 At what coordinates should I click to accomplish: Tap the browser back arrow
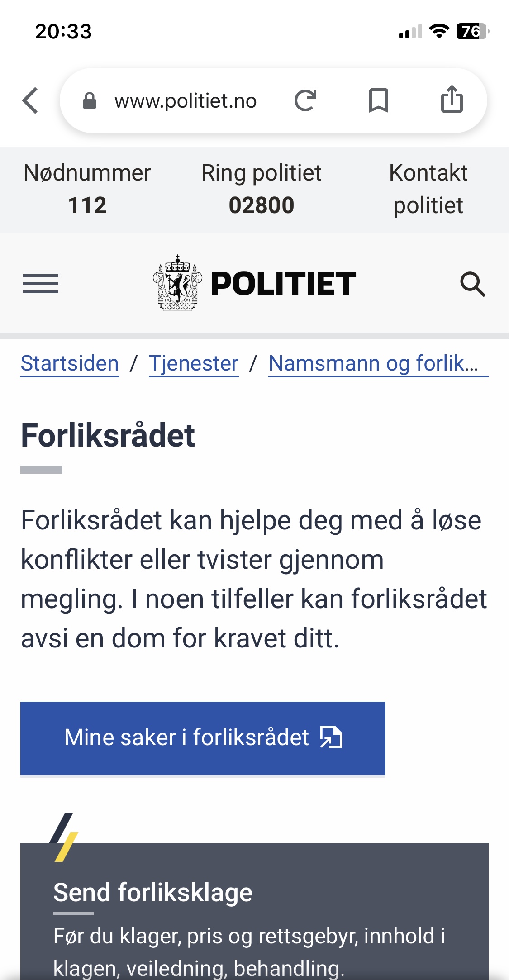[x=30, y=100]
